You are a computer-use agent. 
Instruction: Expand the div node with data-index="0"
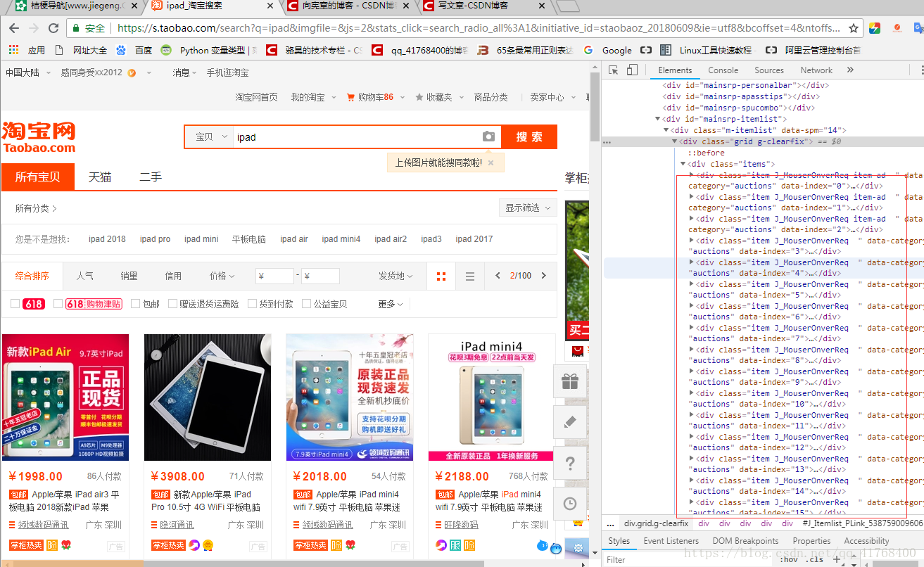[692, 174]
